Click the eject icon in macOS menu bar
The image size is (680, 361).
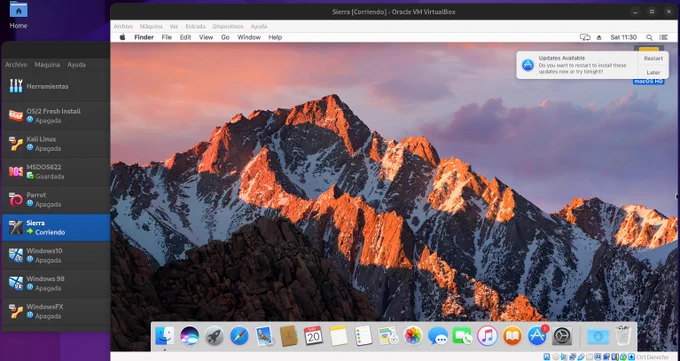tap(599, 38)
